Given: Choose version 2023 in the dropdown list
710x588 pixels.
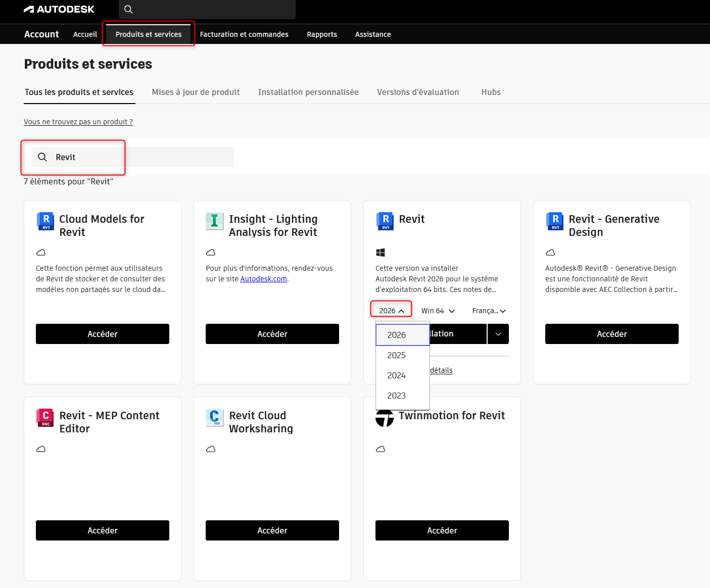Looking at the screenshot, I should coord(397,396).
